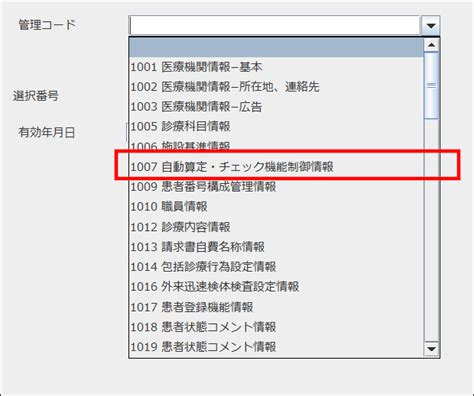Select 1009 患者番号構成管理情報
The width and height of the screenshot is (474, 396).
(276, 187)
